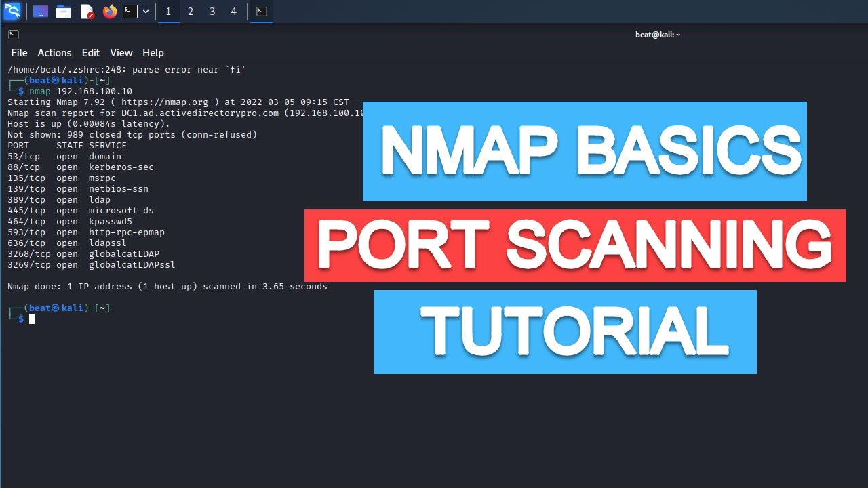Click the .zshrc parse error line
This screenshot has width=868, height=488.
[x=127, y=70]
